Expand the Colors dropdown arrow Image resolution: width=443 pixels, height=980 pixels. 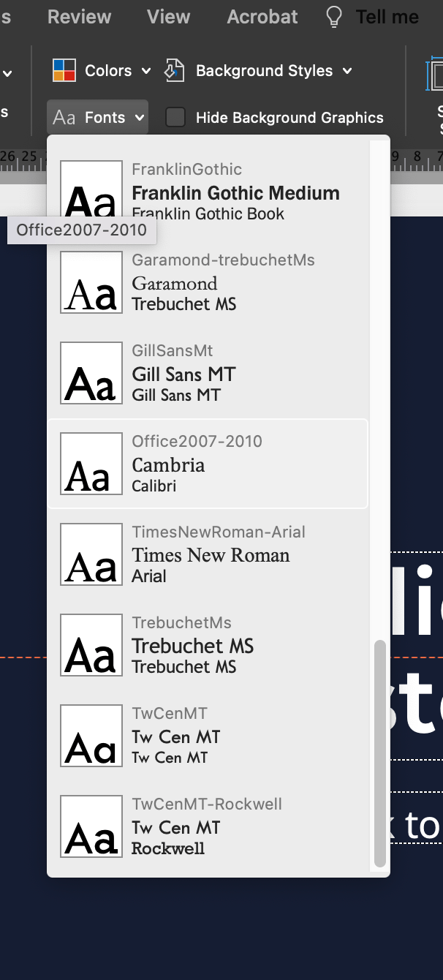(x=145, y=71)
